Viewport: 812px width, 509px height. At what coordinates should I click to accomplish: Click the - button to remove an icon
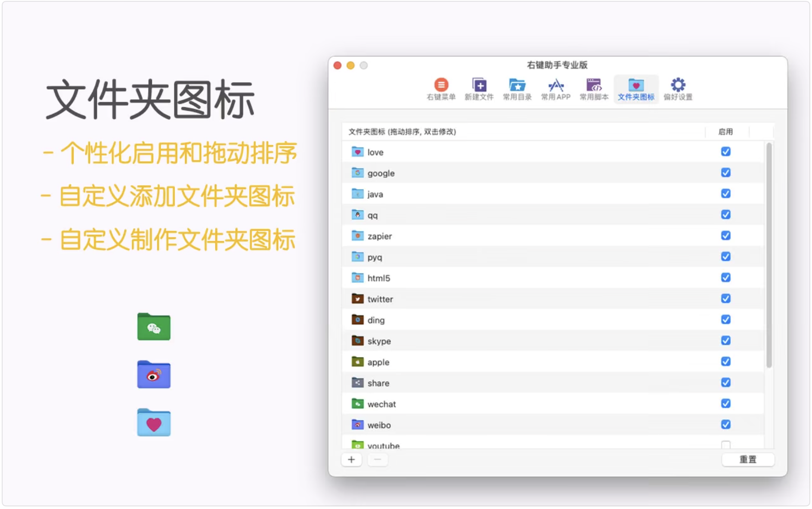coord(378,459)
